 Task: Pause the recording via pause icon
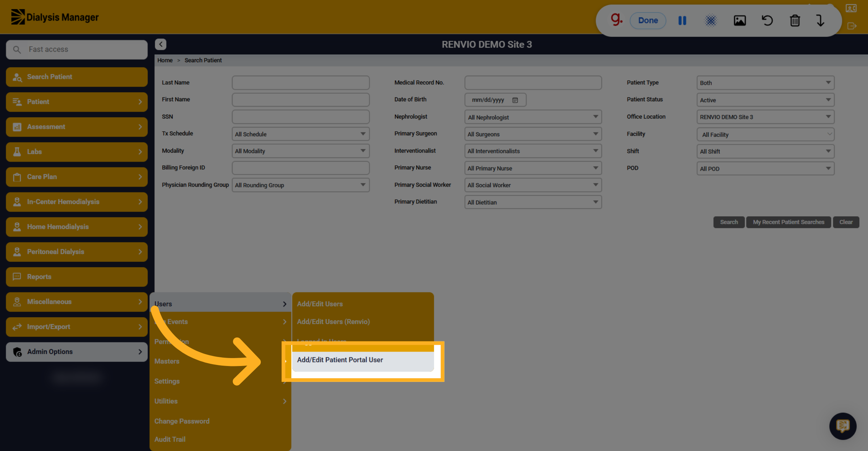682,21
